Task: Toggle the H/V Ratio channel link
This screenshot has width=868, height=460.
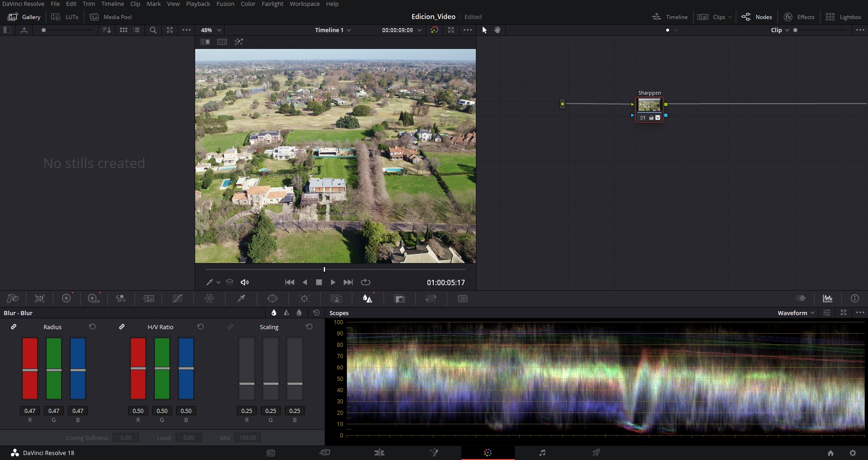Action: click(x=122, y=327)
